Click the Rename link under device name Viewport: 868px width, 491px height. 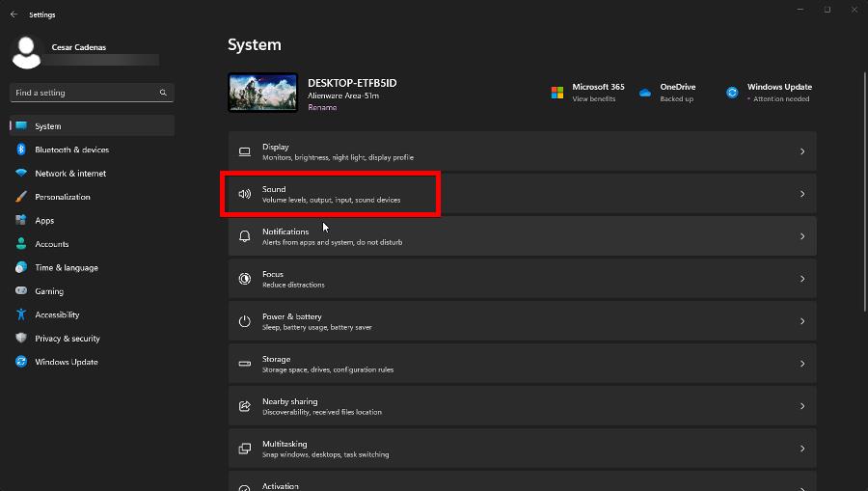(322, 107)
